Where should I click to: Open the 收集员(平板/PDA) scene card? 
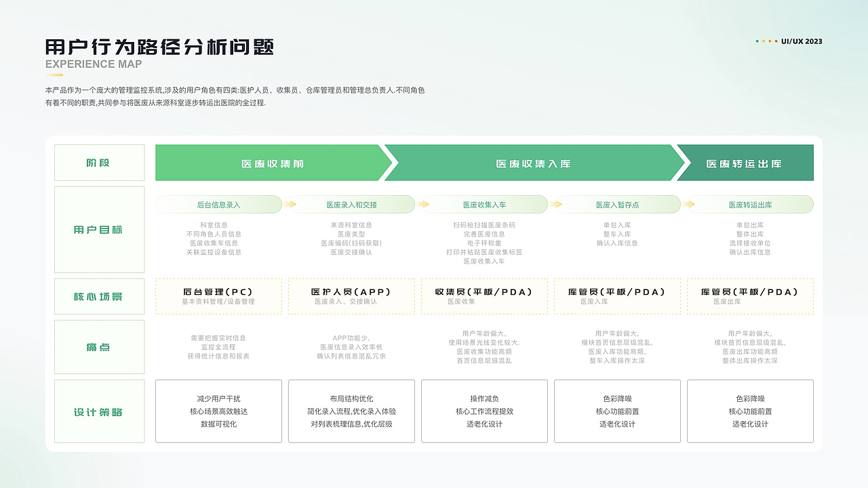click(x=484, y=296)
